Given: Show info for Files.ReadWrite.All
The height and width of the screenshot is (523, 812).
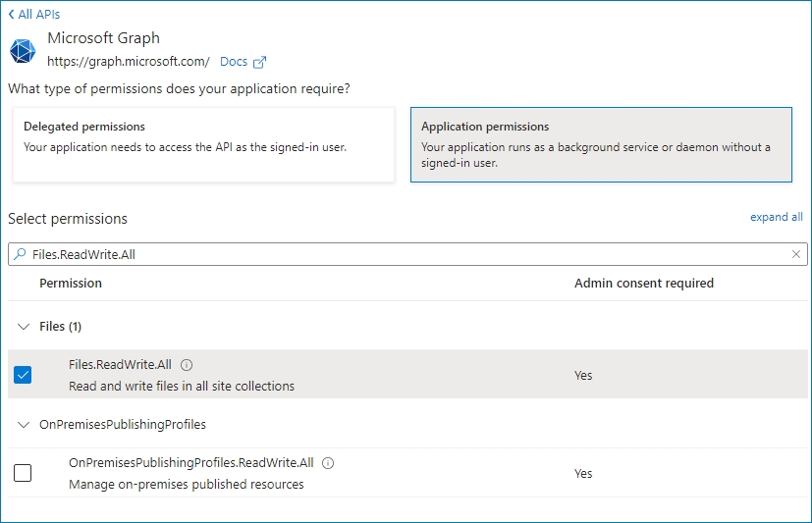Looking at the screenshot, I should (187, 365).
